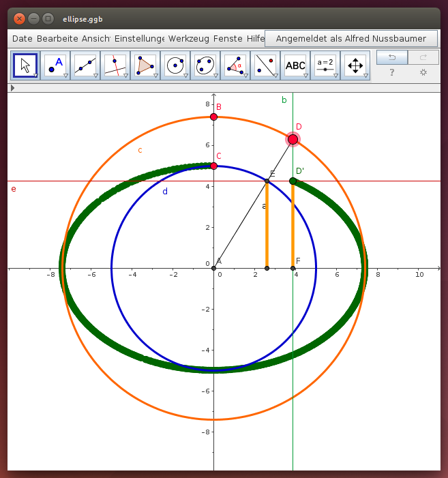Click the Redo arrow button
Image resolution: width=448 pixels, height=478 pixels.
pos(423,57)
